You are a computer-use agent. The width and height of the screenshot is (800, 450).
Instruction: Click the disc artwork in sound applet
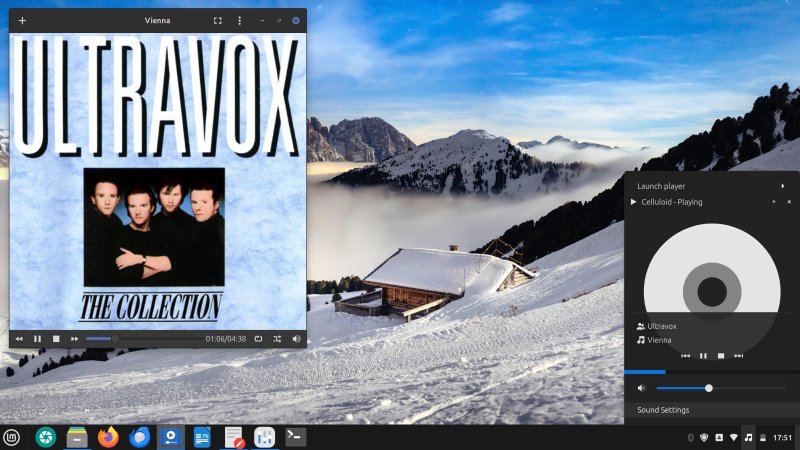pos(712,291)
